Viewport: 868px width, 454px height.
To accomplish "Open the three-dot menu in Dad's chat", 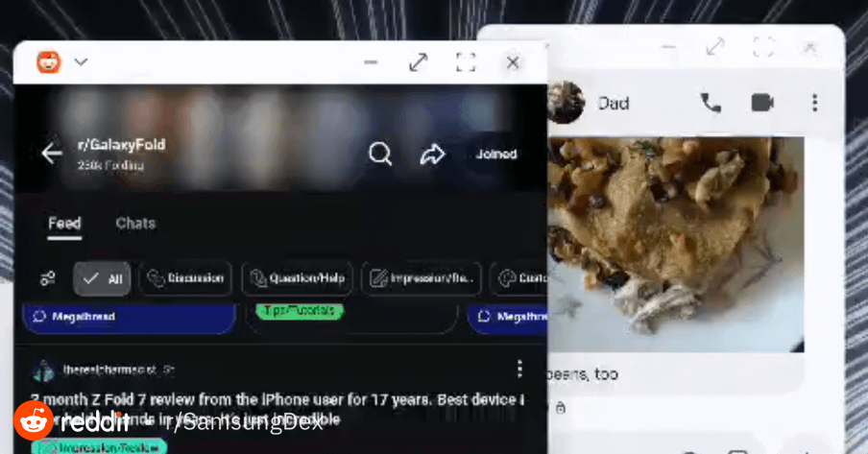I will coord(814,103).
